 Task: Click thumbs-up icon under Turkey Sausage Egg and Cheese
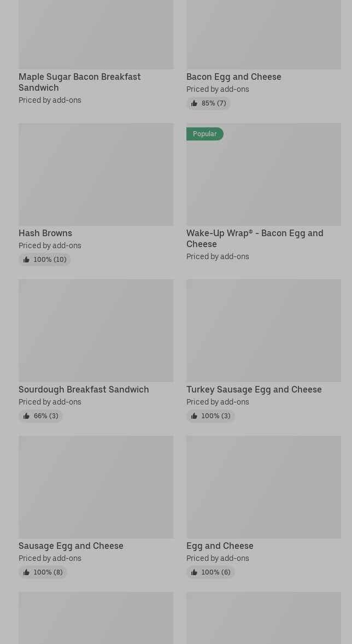pos(194,416)
